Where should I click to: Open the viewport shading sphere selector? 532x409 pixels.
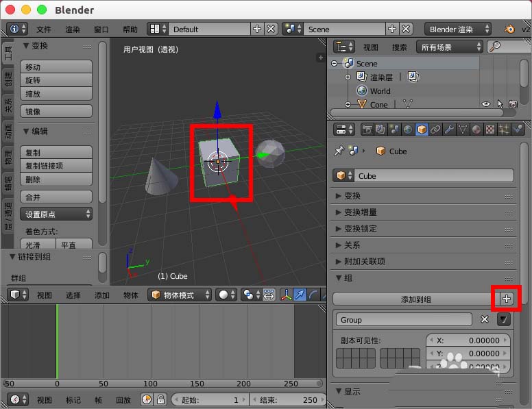pyautogui.click(x=226, y=295)
